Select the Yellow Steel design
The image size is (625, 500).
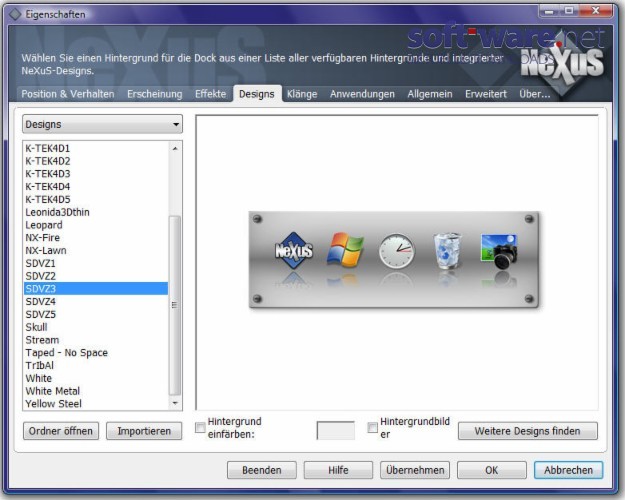[96, 404]
